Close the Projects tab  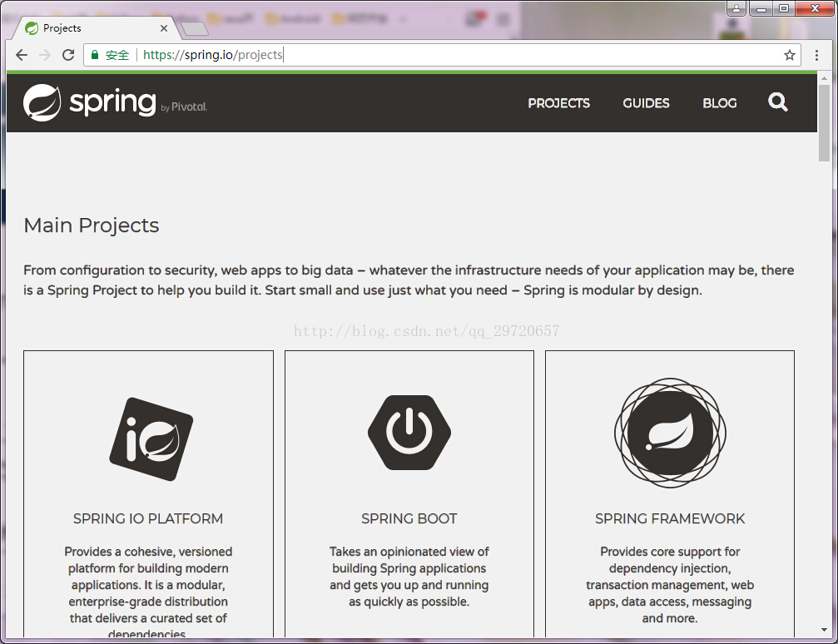pyautogui.click(x=164, y=28)
